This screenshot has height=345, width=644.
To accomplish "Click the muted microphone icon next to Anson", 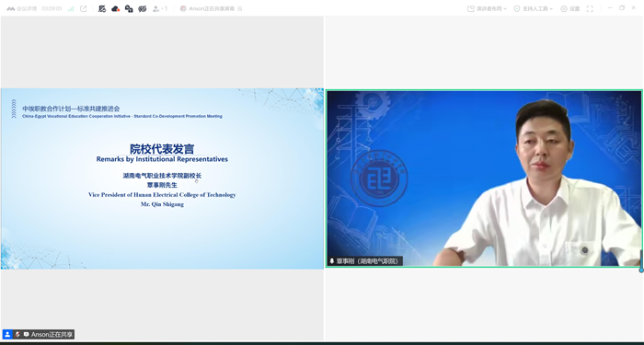I will coord(17,334).
